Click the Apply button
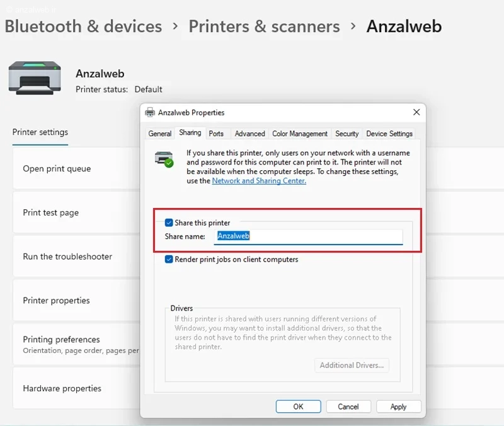 point(399,406)
